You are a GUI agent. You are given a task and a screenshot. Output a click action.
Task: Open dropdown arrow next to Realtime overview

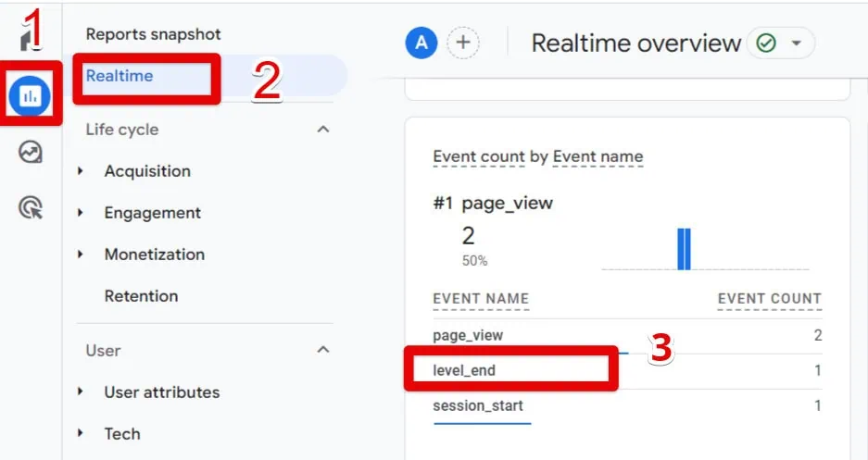pyautogui.click(x=797, y=43)
